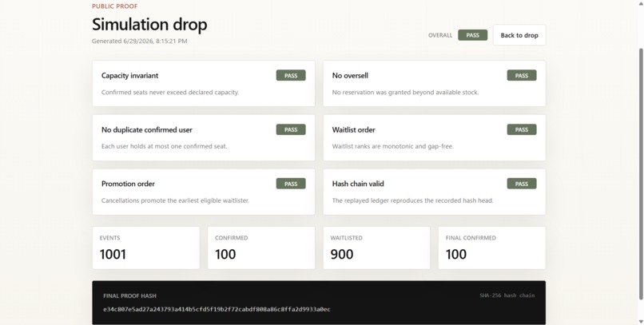Click the scrollbar down arrow
The image size is (644, 325).
click(641, 321)
